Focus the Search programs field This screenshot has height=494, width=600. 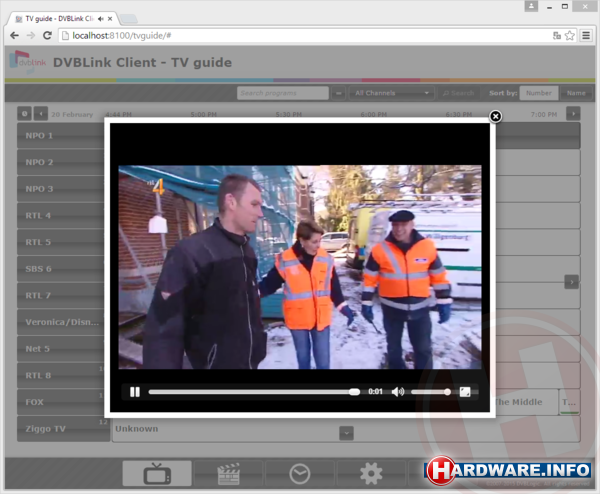[x=282, y=93]
